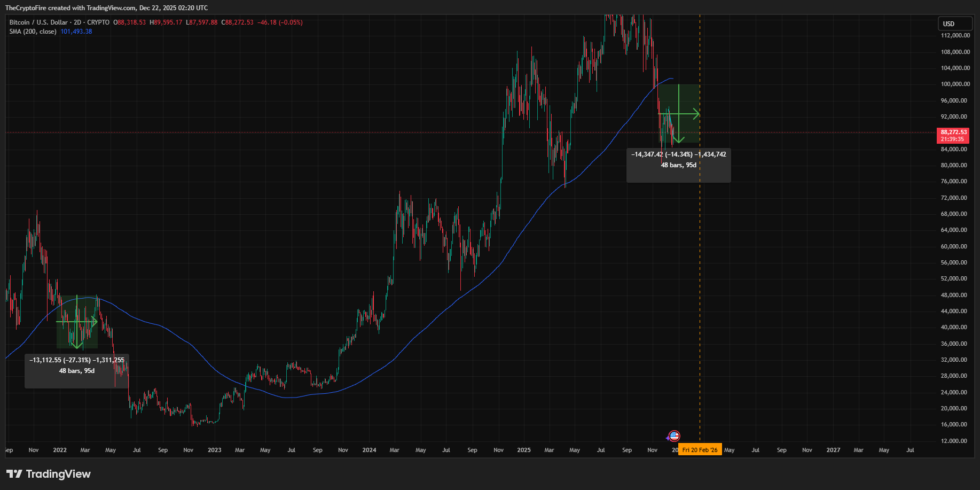Screen dimensions: 980x490
Task: Click the Bitcoin / U.S. Dollar symbol legend
Action: [x=59, y=22]
